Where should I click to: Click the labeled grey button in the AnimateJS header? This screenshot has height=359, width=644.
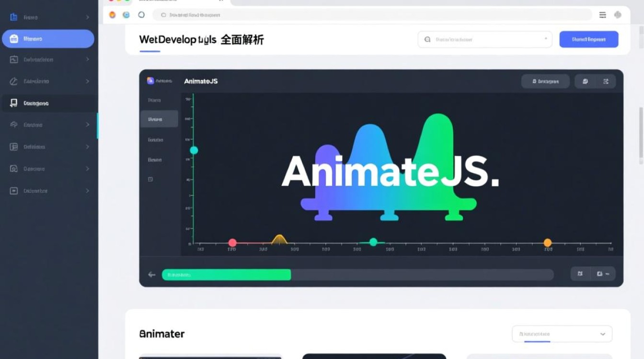(546, 81)
